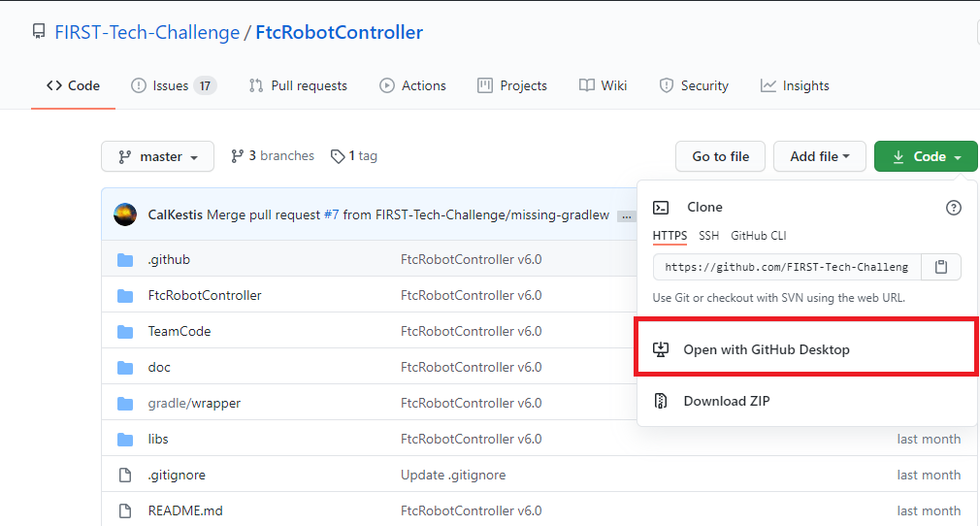The height and width of the screenshot is (526, 980).
Task: View the 1 tag link
Action: point(354,155)
